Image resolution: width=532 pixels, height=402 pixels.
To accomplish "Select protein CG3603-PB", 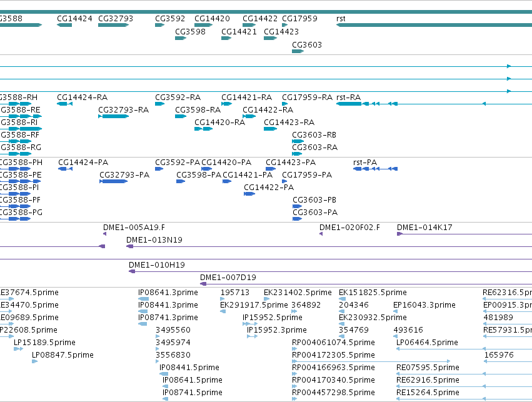I will click(314, 200).
